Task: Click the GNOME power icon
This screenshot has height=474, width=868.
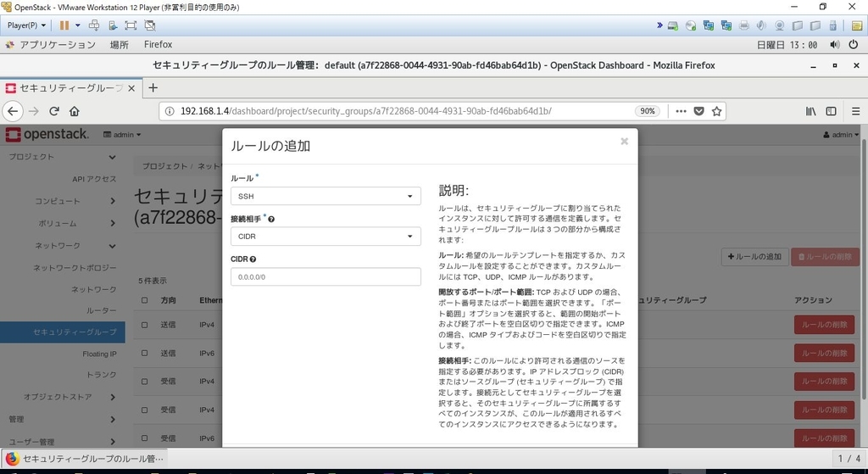Action: [853, 45]
